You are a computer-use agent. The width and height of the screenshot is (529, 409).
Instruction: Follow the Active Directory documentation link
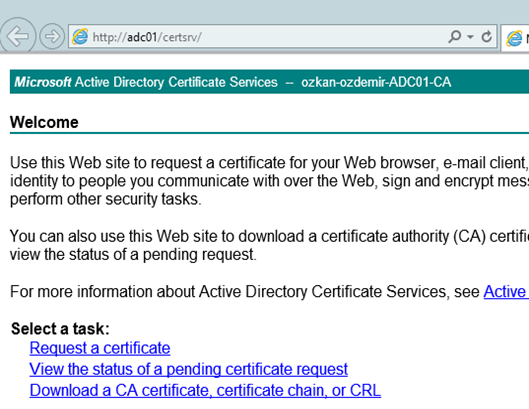pyautogui.click(x=506, y=291)
